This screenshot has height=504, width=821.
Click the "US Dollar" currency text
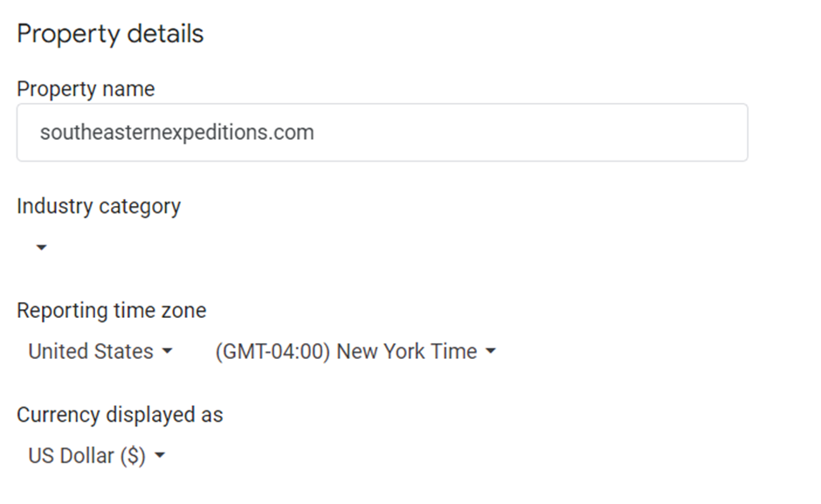pyautogui.click(x=71, y=456)
